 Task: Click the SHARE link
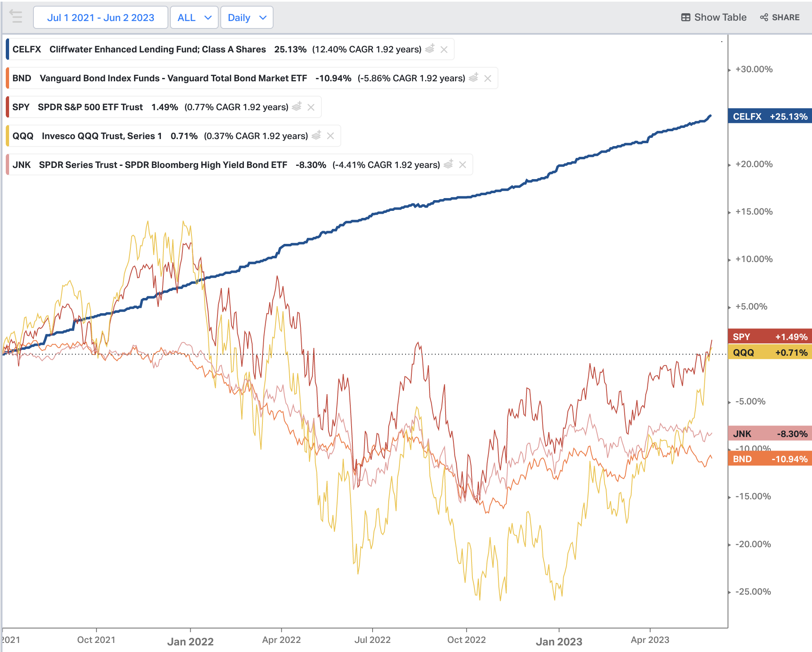pyautogui.click(x=785, y=17)
